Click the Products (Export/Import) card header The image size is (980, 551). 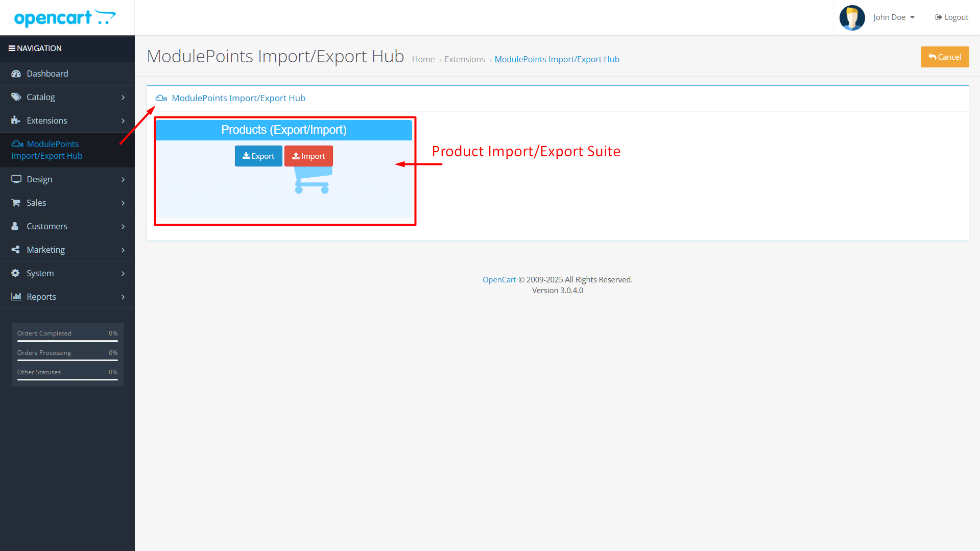[x=284, y=130]
